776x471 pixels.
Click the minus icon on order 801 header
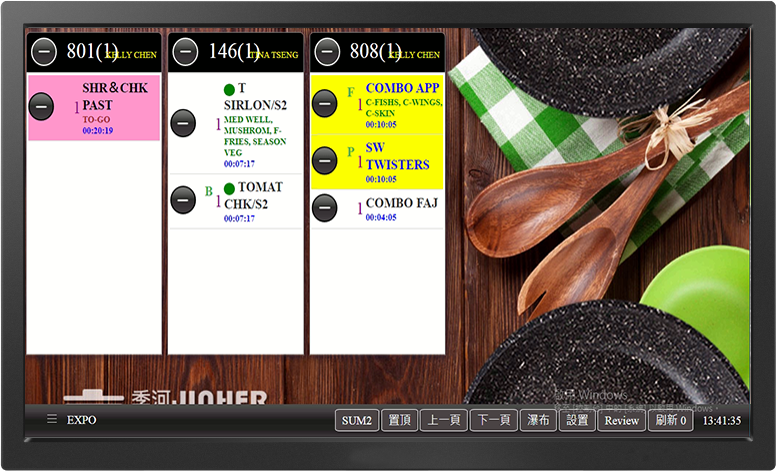pyautogui.click(x=44, y=52)
